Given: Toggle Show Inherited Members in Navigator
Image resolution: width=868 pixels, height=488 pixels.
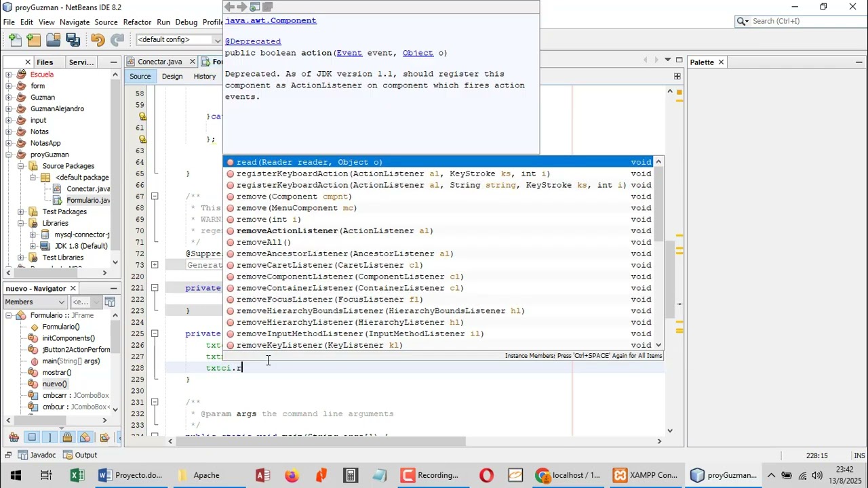Looking at the screenshot, I should point(14,437).
